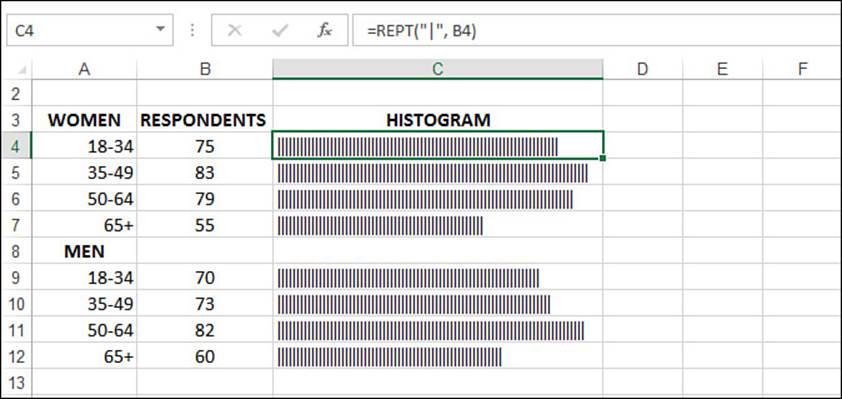Click the histogram bar cell in row 12
842x399 pixels.
pos(438,357)
